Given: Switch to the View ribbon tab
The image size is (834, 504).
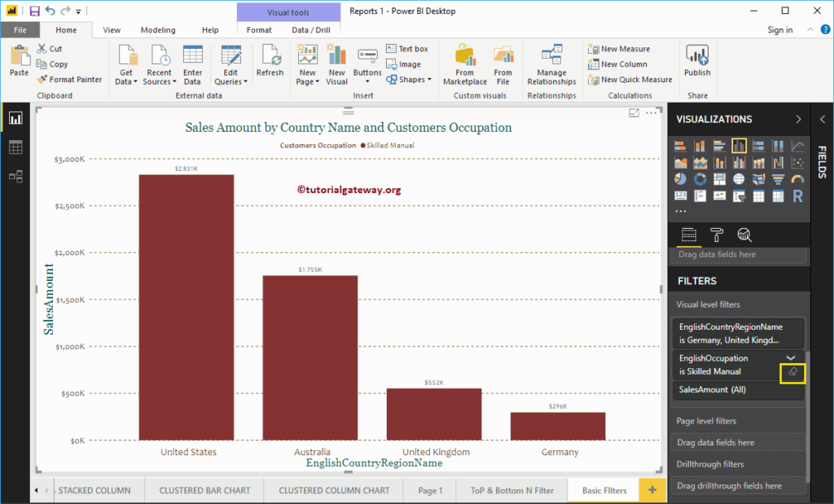Looking at the screenshot, I should (112, 30).
